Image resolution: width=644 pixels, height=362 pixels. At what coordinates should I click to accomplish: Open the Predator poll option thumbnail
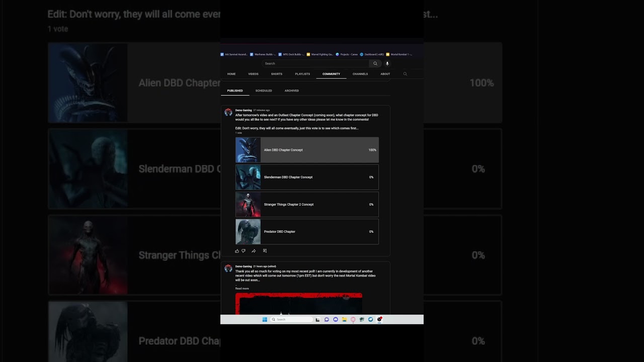[x=248, y=231]
